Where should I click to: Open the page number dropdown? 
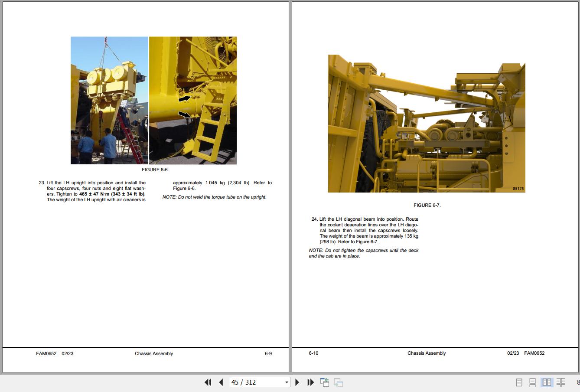pos(287,382)
